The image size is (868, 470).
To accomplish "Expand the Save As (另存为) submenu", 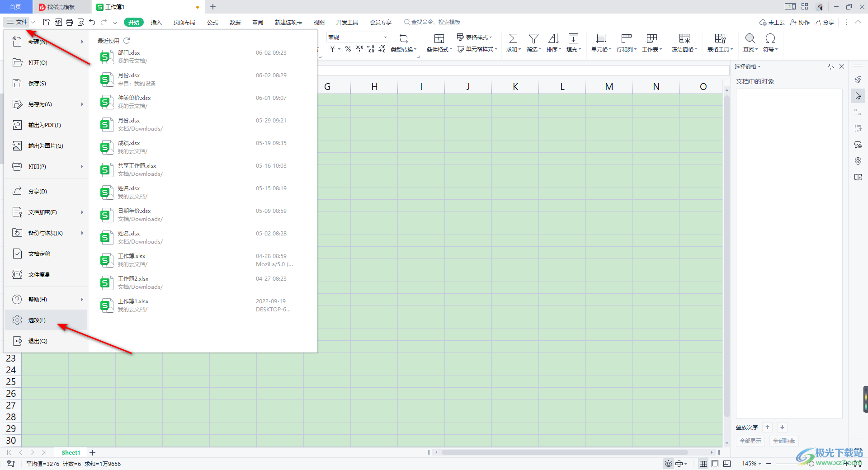I will [82, 104].
